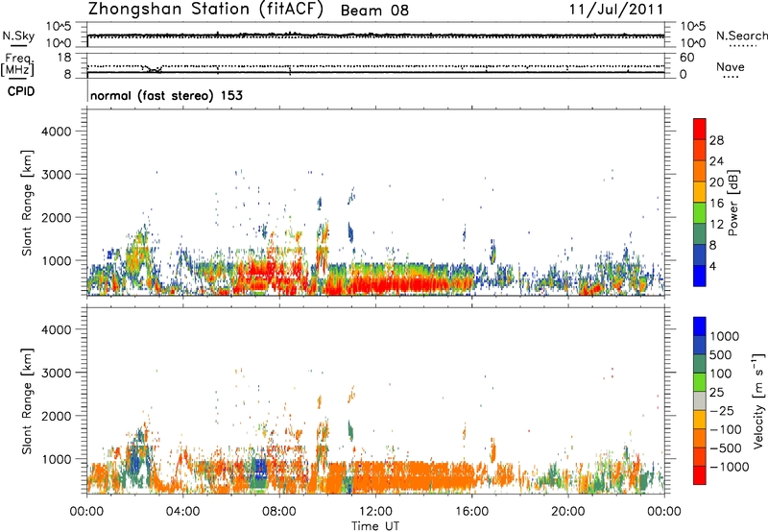Click "Slant Range [km]" label of velocity panel
The width and height of the screenshot is (768, 532).
27,401
